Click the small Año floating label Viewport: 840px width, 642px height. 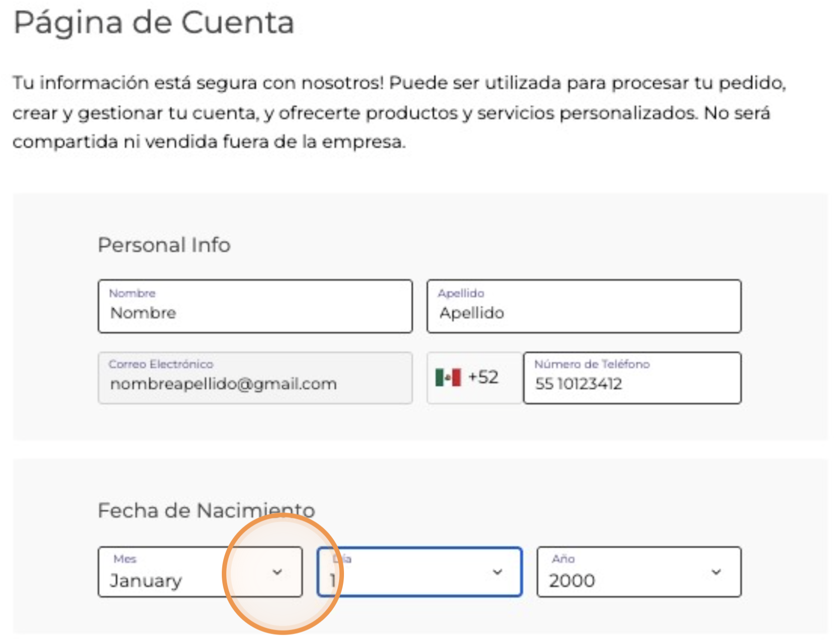click(563, 559)
